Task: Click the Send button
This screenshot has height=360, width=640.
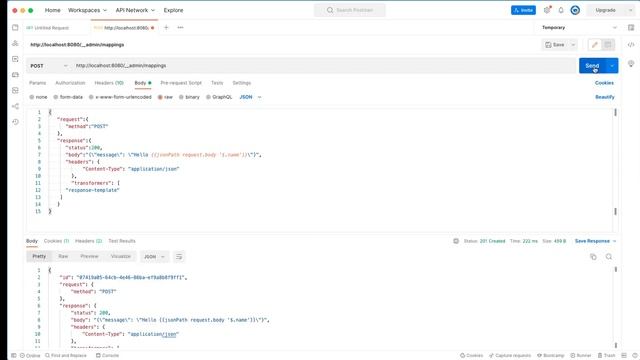Action: (x=592, y=66)
